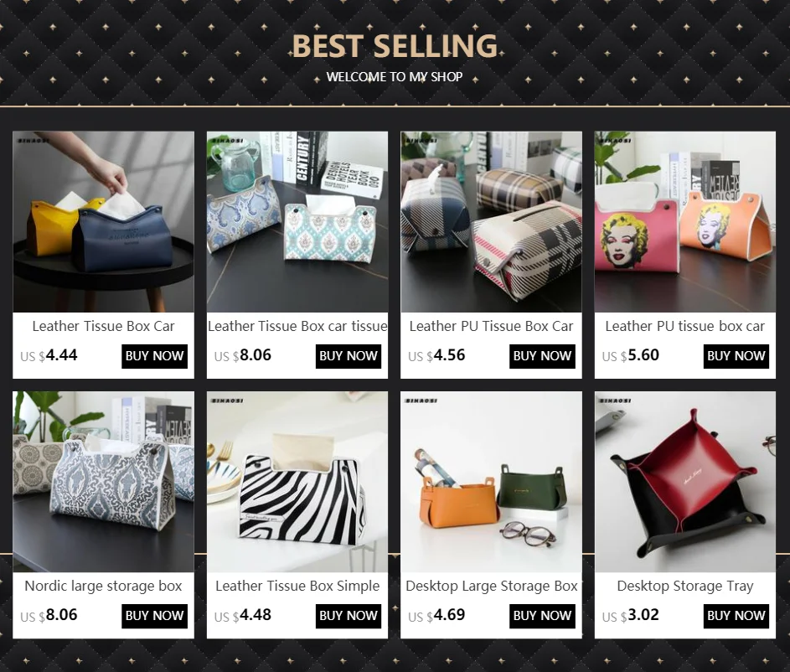
Task: Open the pop-art portrait tissue box image
Action: tap(685, 222)
